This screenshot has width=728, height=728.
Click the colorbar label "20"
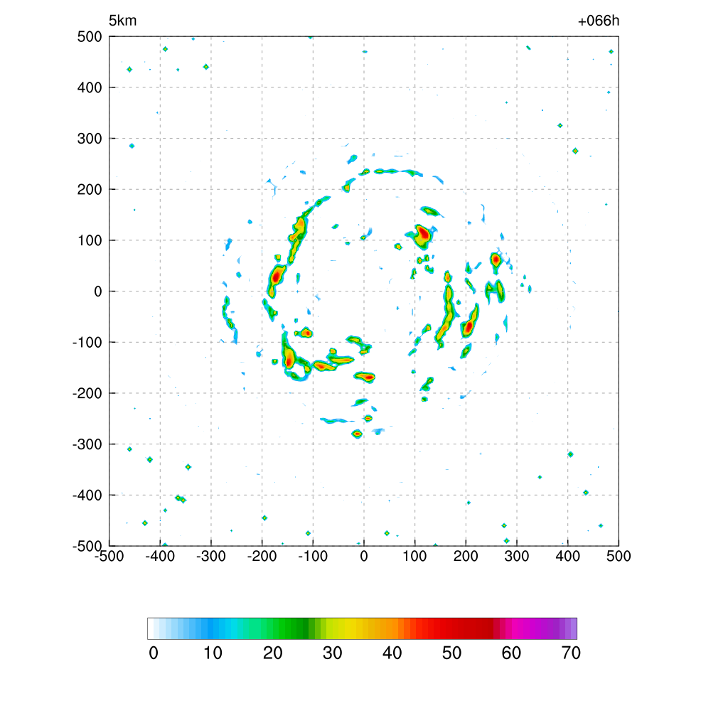click(x=272, y=653)
